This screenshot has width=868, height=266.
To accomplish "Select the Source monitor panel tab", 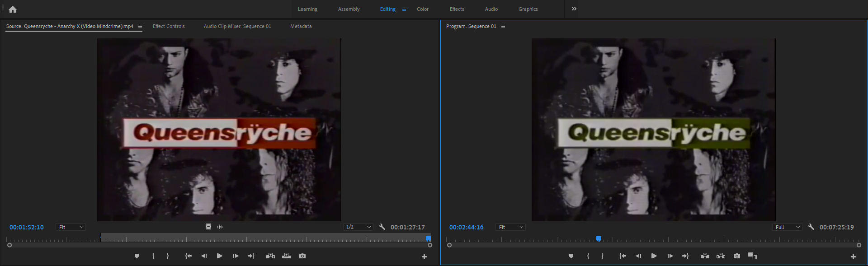I will click(x=70, y=26).
